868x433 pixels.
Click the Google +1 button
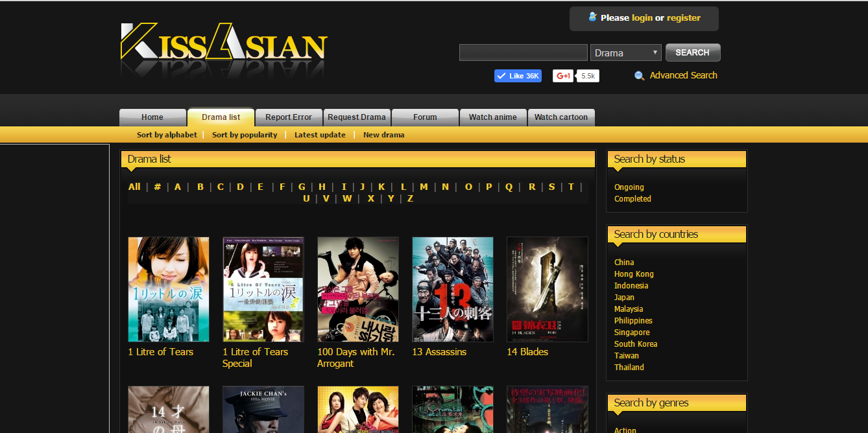click(563, 76)
